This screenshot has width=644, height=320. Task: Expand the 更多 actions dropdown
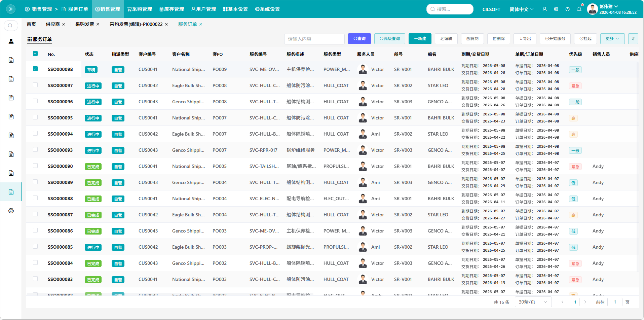coord(612,39)
